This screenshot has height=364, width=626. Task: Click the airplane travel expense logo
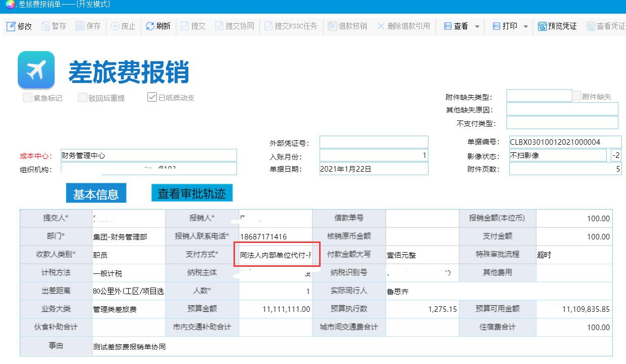[36, 70]
